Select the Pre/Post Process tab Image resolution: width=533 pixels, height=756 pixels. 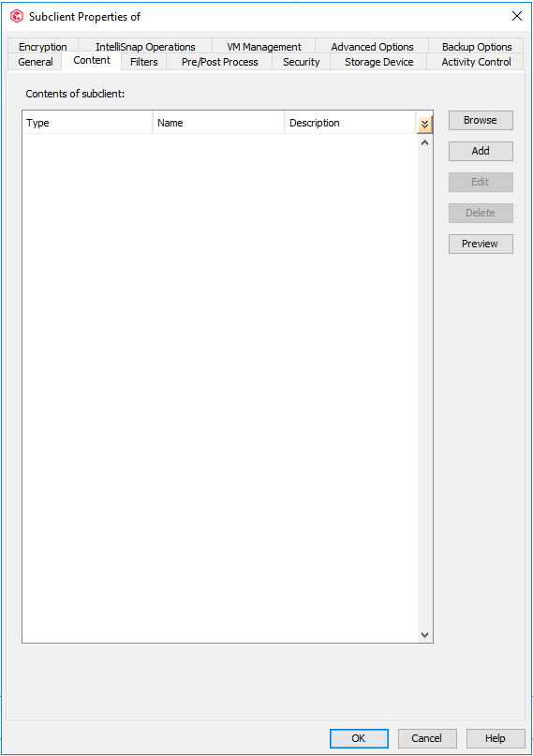click(220, 62)
